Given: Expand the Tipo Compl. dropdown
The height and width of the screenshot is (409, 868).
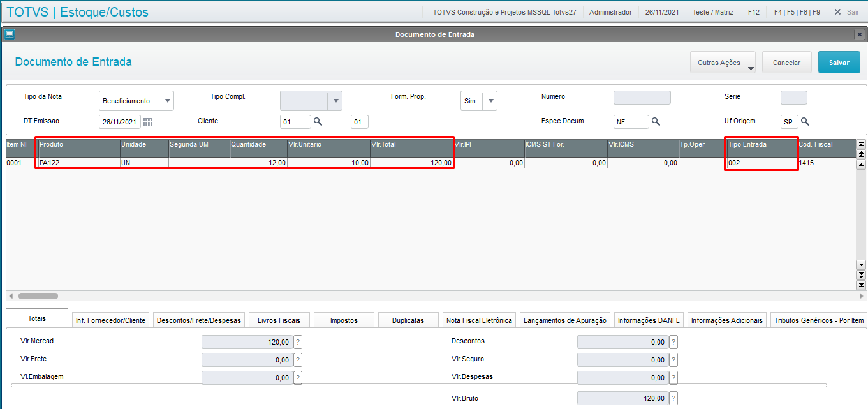Looking at the screenshot, I should click(x=335, y=101).
